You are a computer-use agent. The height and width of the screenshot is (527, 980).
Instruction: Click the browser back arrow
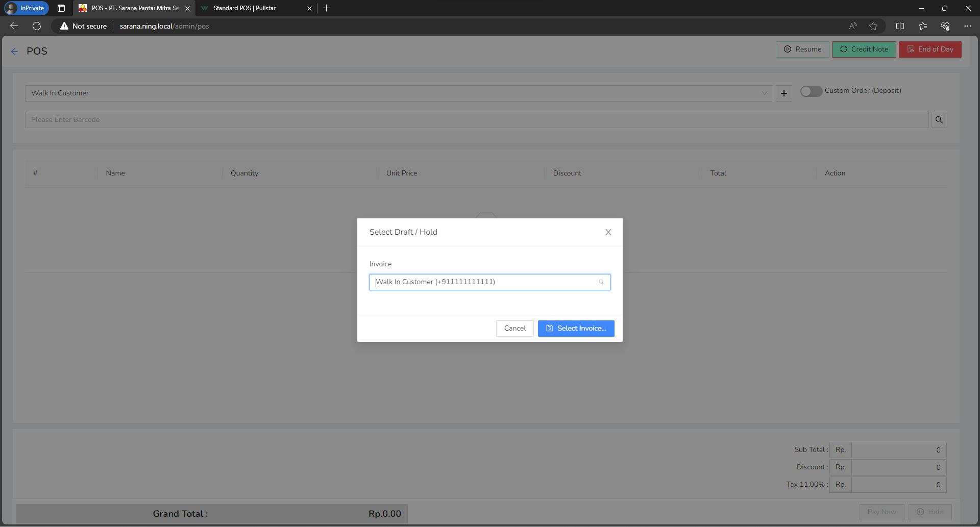tap(14, 26)
